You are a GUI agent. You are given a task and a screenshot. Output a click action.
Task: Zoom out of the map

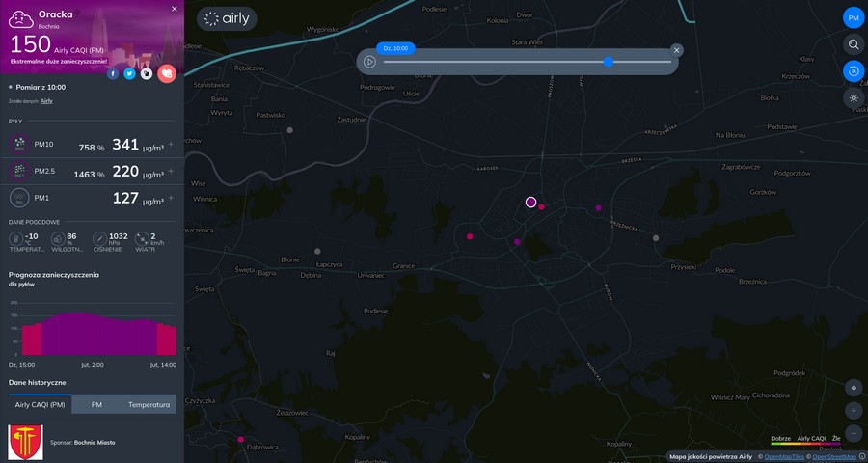point(854,433)
